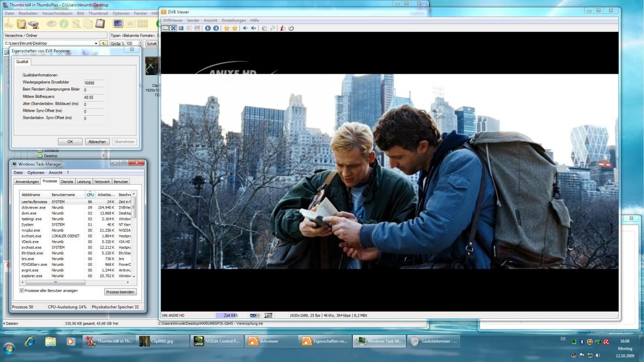Click Abbrechen in EVR Renderer dialog
The width and height of the screenshot is (644, 362).
click(x=97, y=142)
